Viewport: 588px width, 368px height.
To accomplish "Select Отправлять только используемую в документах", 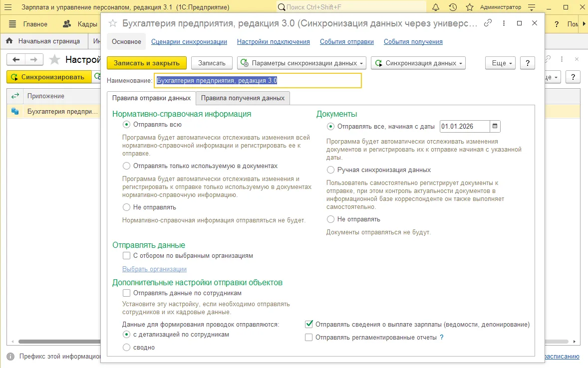I will pos(126,166).
